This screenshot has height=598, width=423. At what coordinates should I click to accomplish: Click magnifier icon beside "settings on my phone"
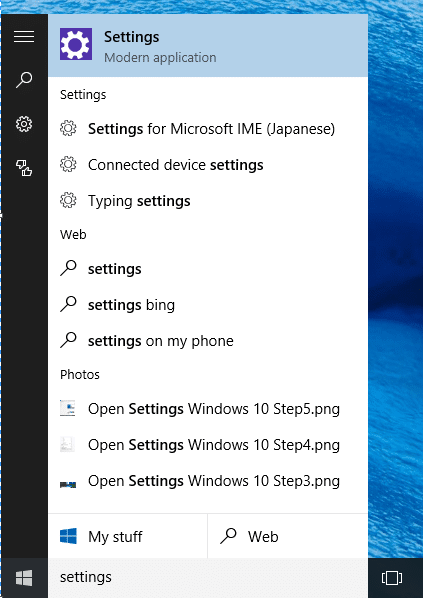(x=68, y=340)
